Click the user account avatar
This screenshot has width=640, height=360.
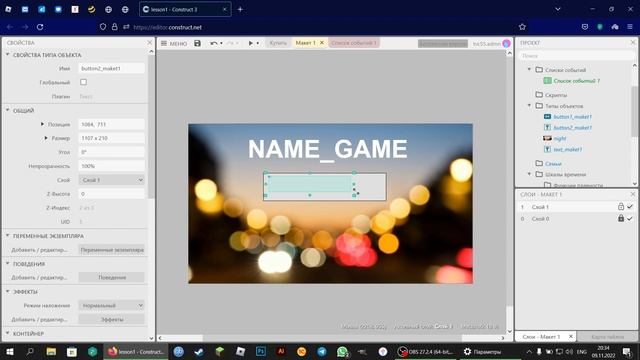point(507,43)
